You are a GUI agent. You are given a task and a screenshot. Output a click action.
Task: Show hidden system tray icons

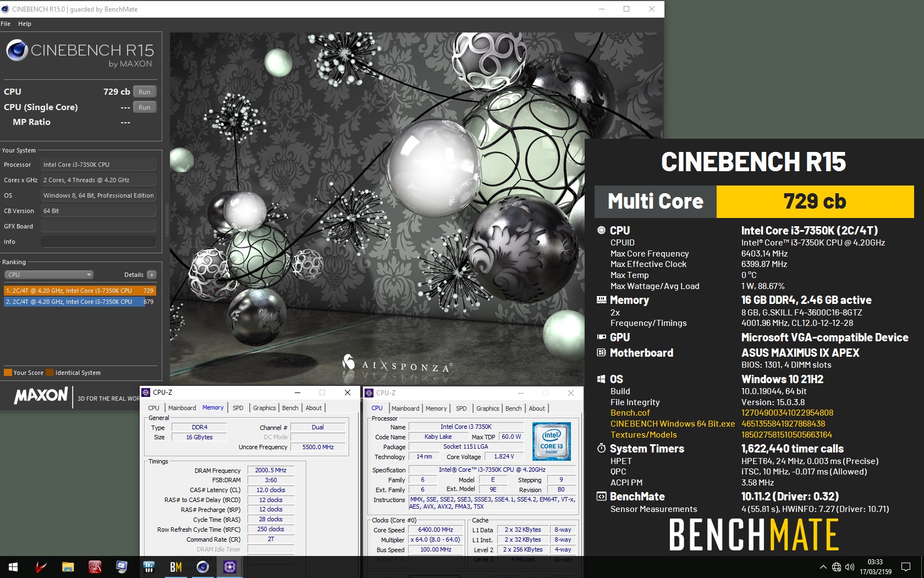tap(823, 567)
